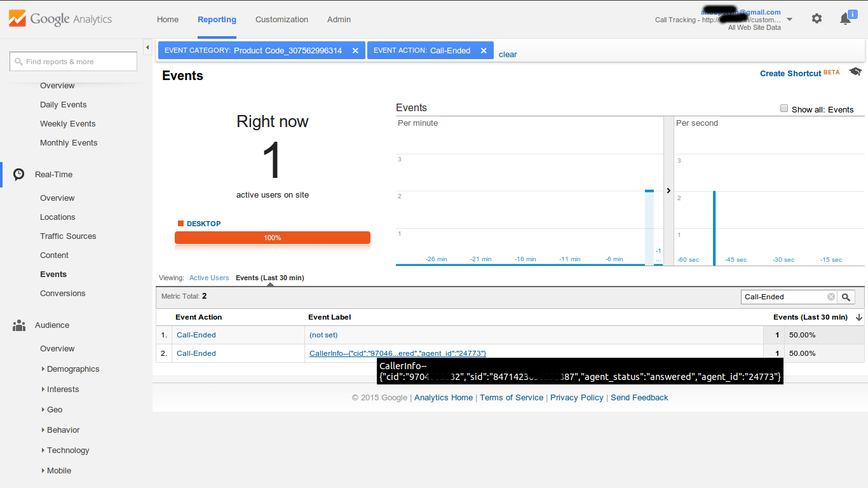Viewport: 868px width, 488px height.
Task: Remove the Event Action Call-Ended filter
Action: coord(484,51)
